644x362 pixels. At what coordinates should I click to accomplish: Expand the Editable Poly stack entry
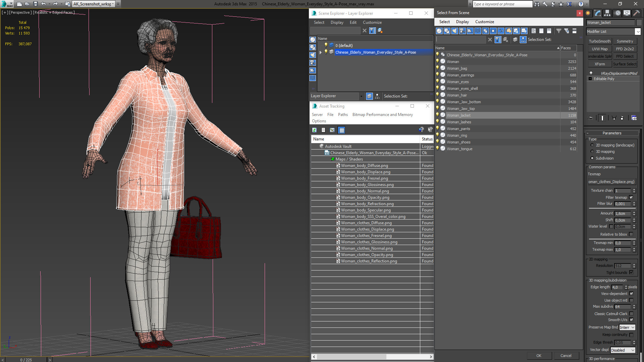(x=590, y=79)
